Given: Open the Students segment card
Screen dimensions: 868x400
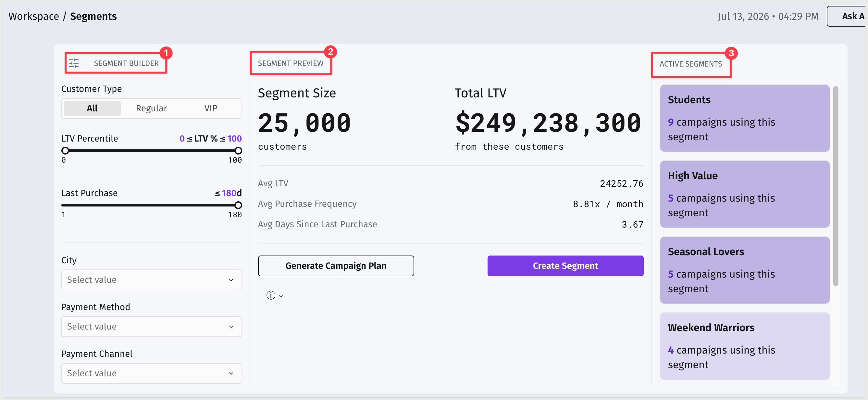Looking at the screenshot, I should [x=745, y=118].
